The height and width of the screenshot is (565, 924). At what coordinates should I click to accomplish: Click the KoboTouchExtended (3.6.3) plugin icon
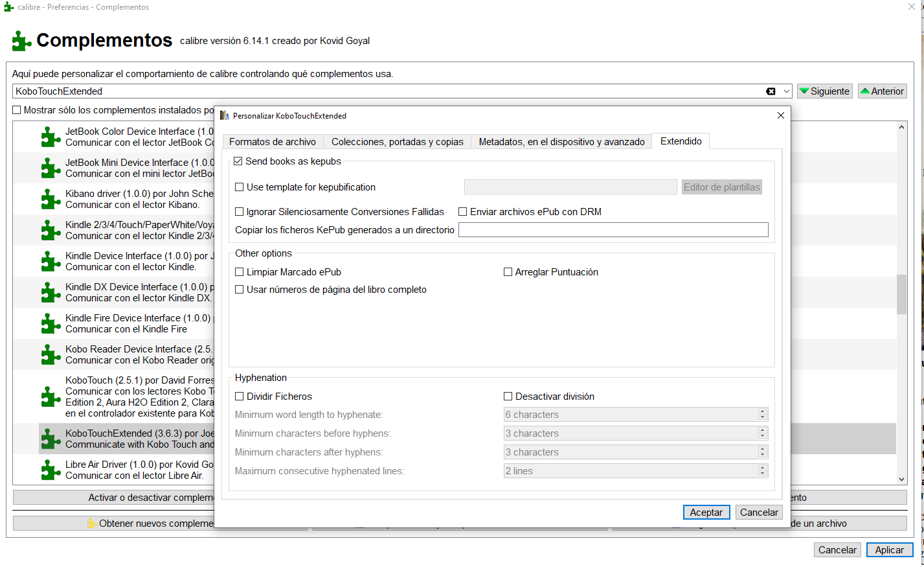51,439
